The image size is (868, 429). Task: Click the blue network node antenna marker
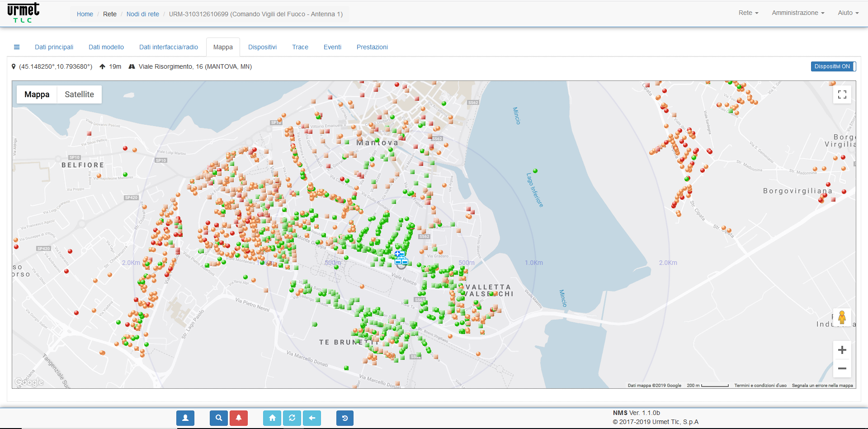coord(401,258)
